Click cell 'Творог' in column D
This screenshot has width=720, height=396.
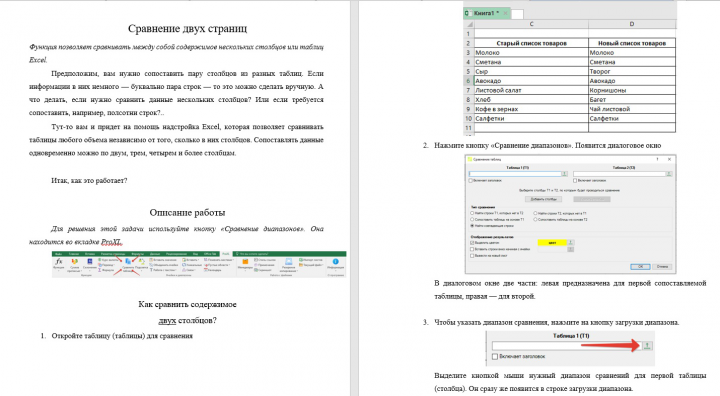tap(632, 72)
